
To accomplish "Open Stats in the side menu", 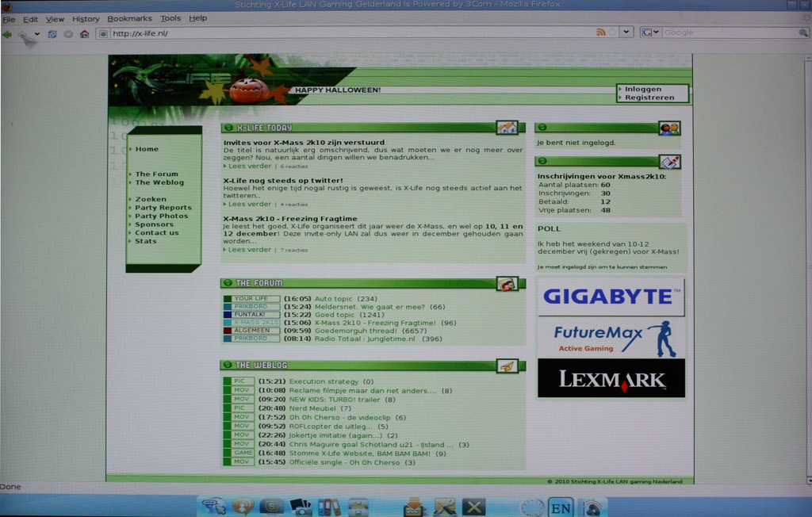I will (x=146, y=241).
